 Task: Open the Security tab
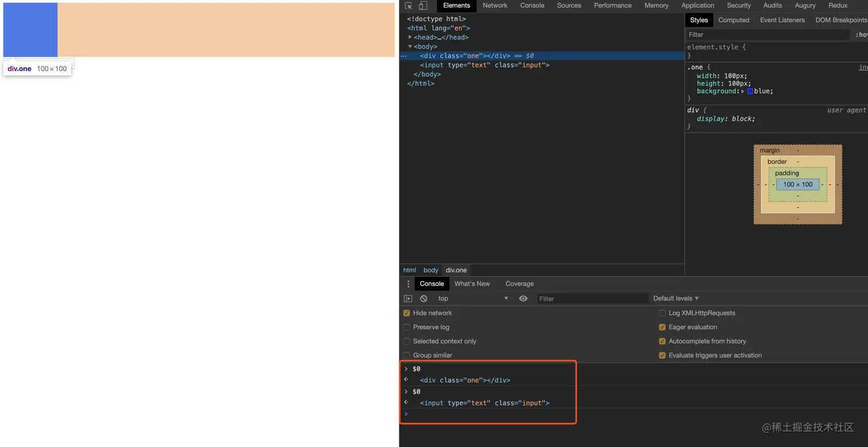click(739, 6)
